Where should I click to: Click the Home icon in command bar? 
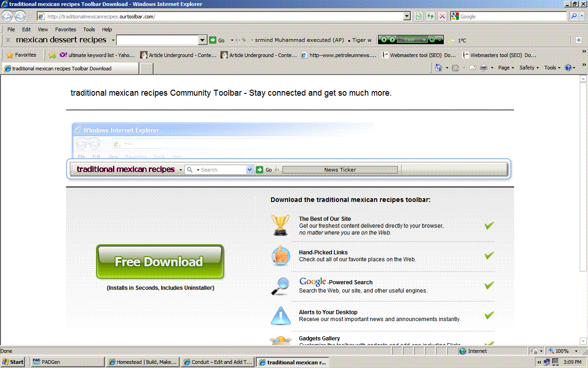pyautogui.click(x=439, y=68)
